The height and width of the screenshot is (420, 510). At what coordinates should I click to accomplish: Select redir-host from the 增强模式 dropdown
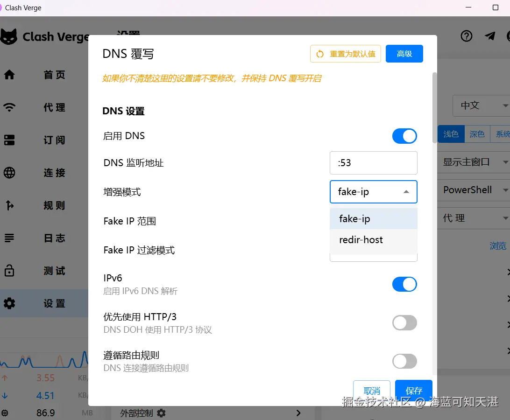coord(361,239)
